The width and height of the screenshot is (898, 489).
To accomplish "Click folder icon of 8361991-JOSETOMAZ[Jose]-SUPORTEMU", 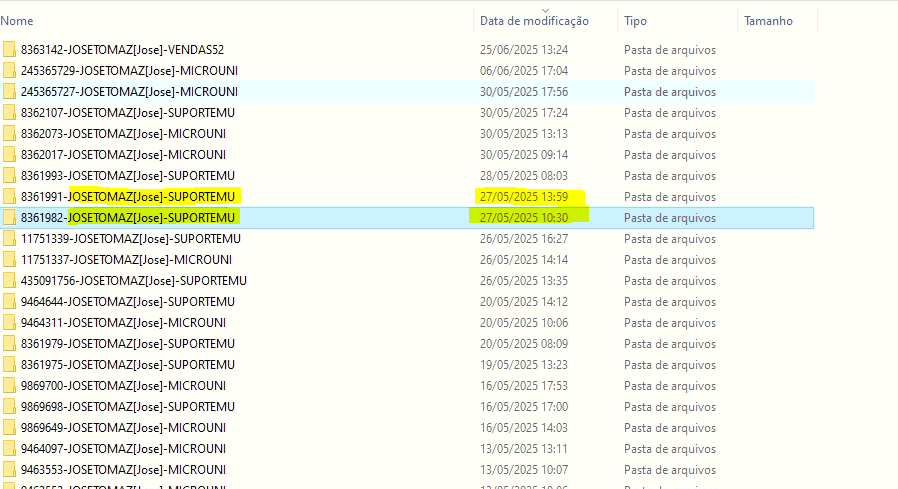I will pyautogui.click(x=9, y=197).
